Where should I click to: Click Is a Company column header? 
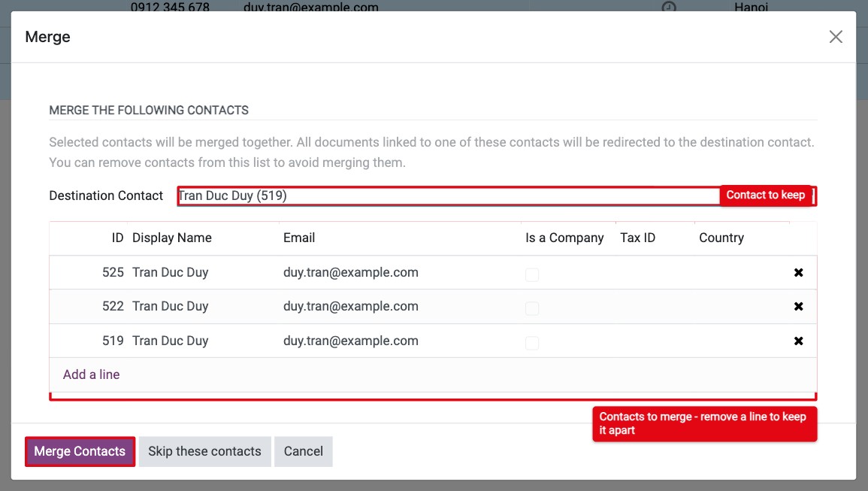[564, 238]
